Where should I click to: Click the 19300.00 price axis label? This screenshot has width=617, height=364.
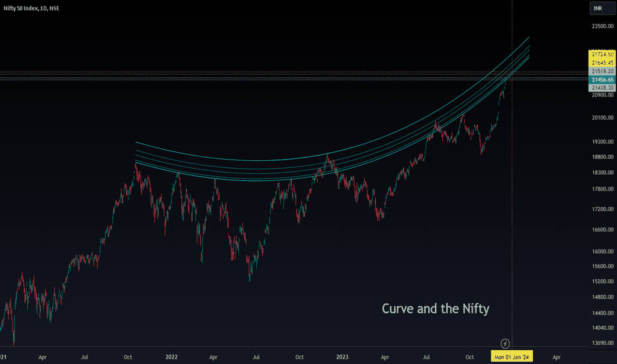[x=602, y=142]
